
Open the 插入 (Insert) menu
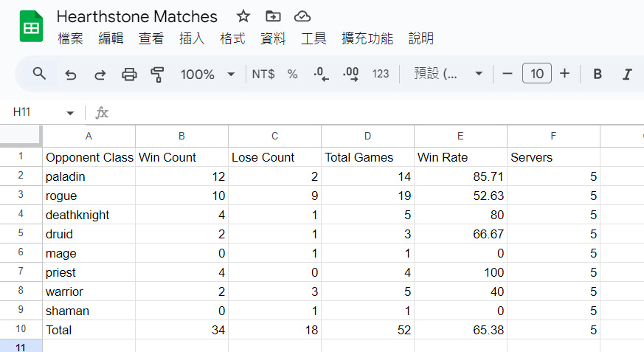click(x=192, y=38)
